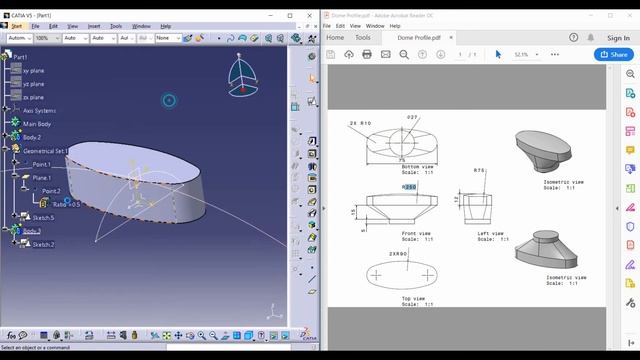640x360 pixels.
Task: Click the Acrobat page number field
Action: 460,54
